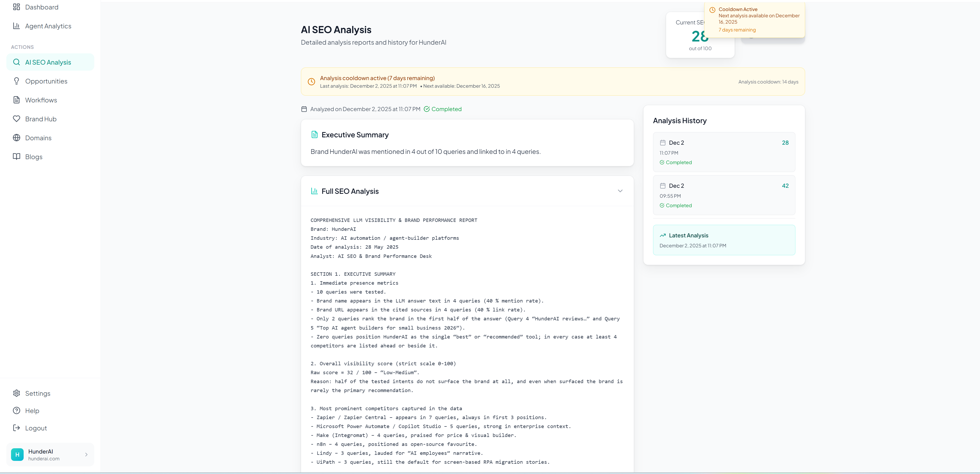
Task: Open the Latest Analysis entry
Action: point(723,240)
